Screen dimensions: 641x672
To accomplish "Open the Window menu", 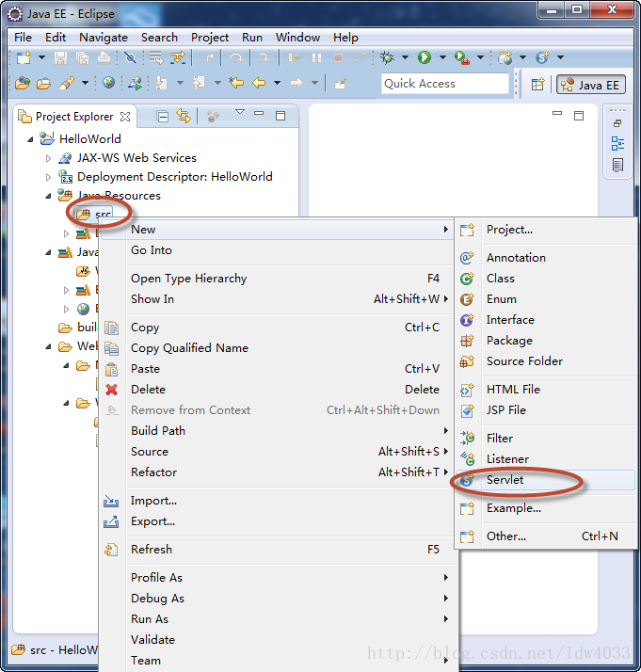I will tap(297, 38).
